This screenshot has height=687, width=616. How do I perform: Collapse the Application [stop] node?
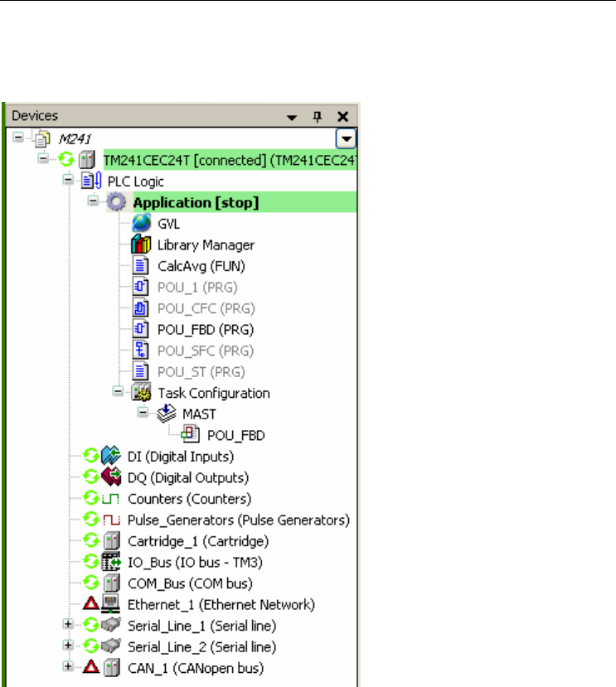(93, 201)
